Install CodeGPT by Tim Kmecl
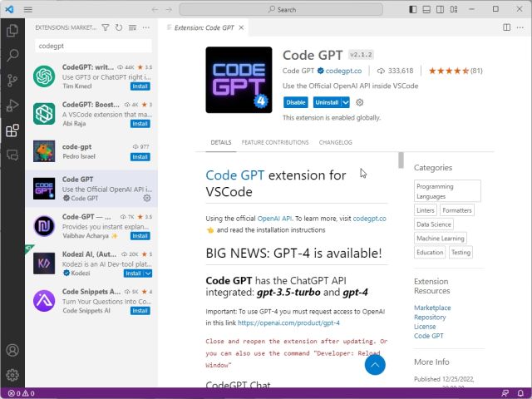532x399 pixels. pyautogui.click(x=140, y=86)
